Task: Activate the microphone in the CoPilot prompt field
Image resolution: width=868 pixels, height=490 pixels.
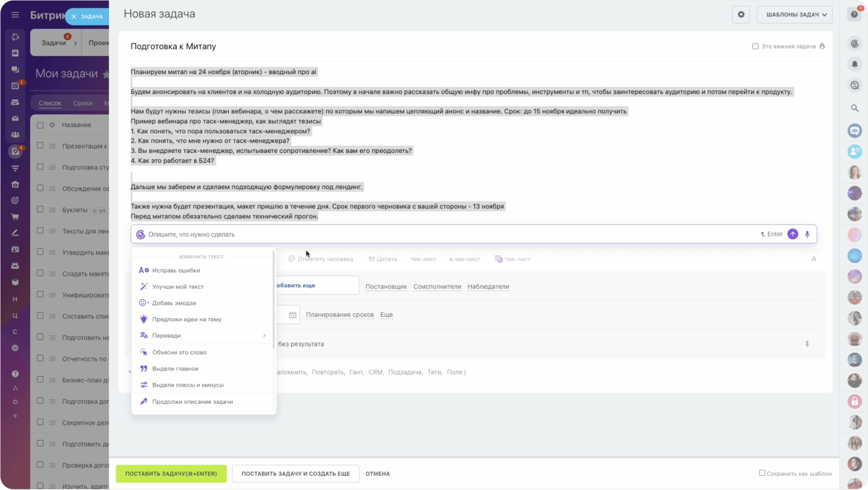Action: pyautogui.click(x=807, y=234)
